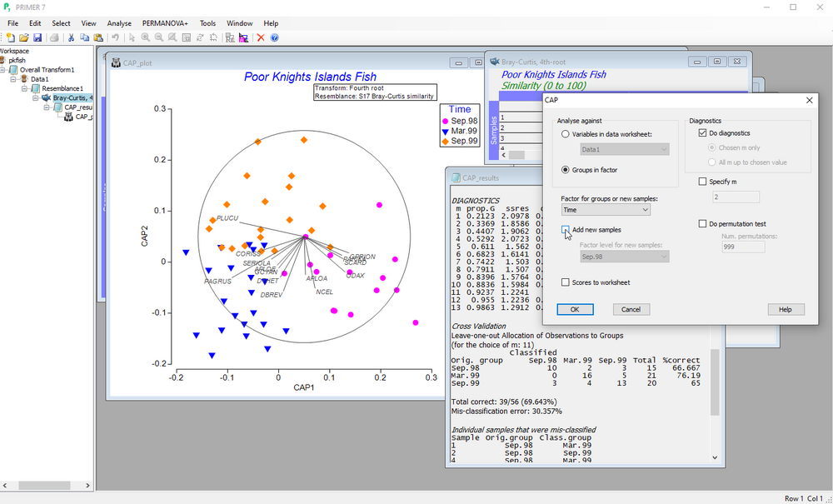Click the New file toolbar icon
Screen dimensions: 833x504
click(11, 37)
